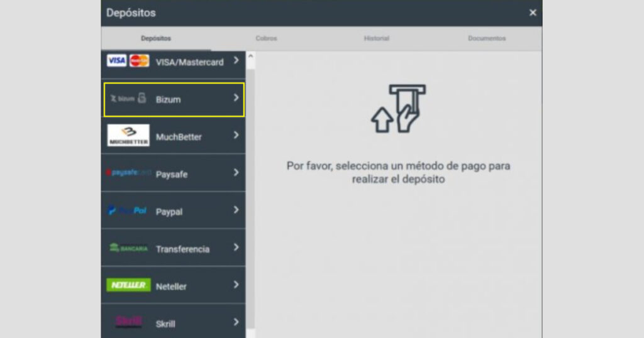
Task: Click the VISA card logo icon
Action: click(116, 61)
